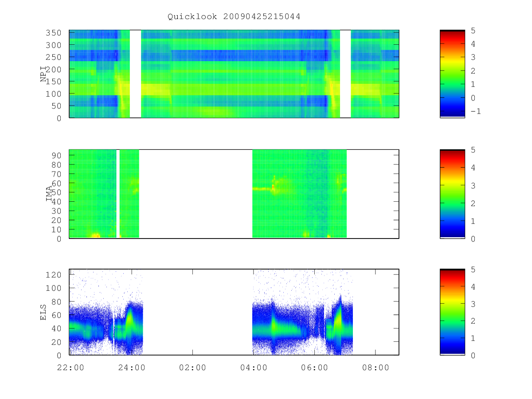Click the 5 label on ELS colorbar

point(473,269)
